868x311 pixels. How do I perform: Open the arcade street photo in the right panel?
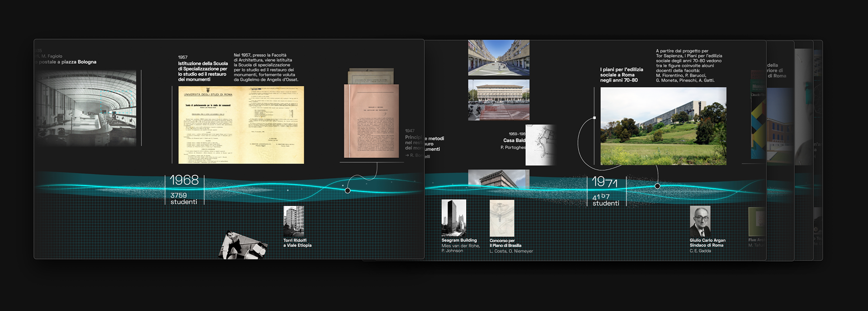tap(499, 57)
